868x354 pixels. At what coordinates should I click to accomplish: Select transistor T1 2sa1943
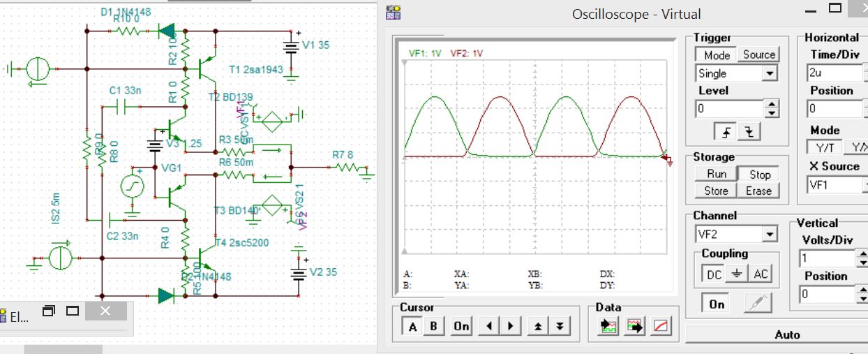tap(207, 68)
